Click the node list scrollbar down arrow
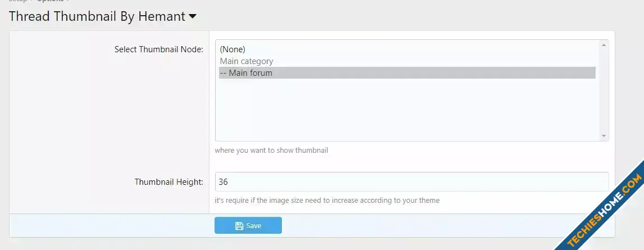The height and width of the screenshot is (250, 644). pos(604,136)
